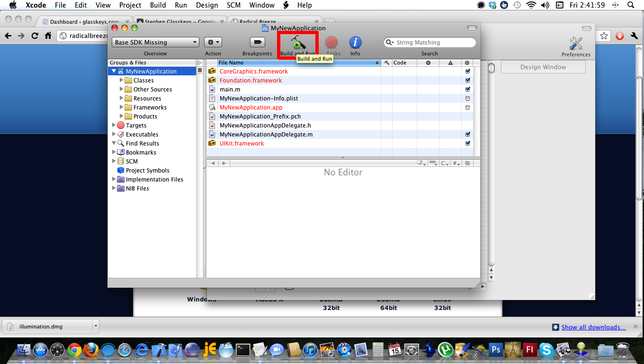Open the Action gear dropdown

click(x=213, y=42)
